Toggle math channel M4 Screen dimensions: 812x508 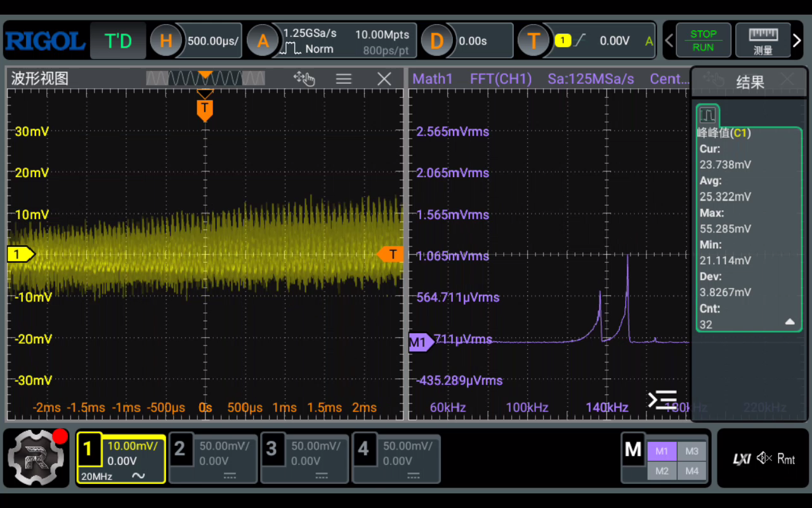point(692,471)
